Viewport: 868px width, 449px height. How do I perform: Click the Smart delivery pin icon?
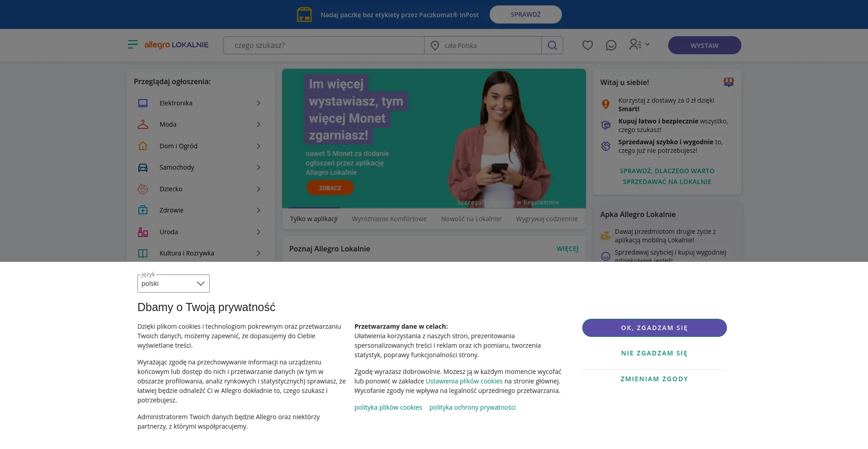606,104
